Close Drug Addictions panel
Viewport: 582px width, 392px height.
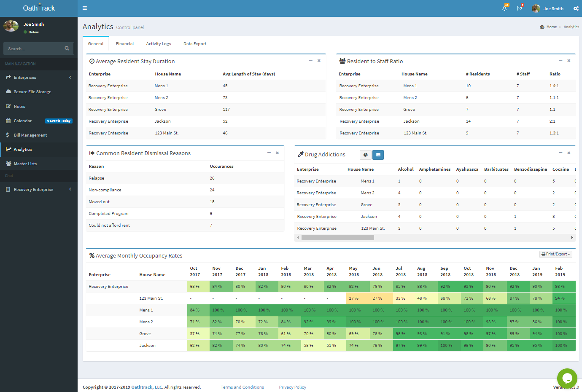tap(569, 153)
